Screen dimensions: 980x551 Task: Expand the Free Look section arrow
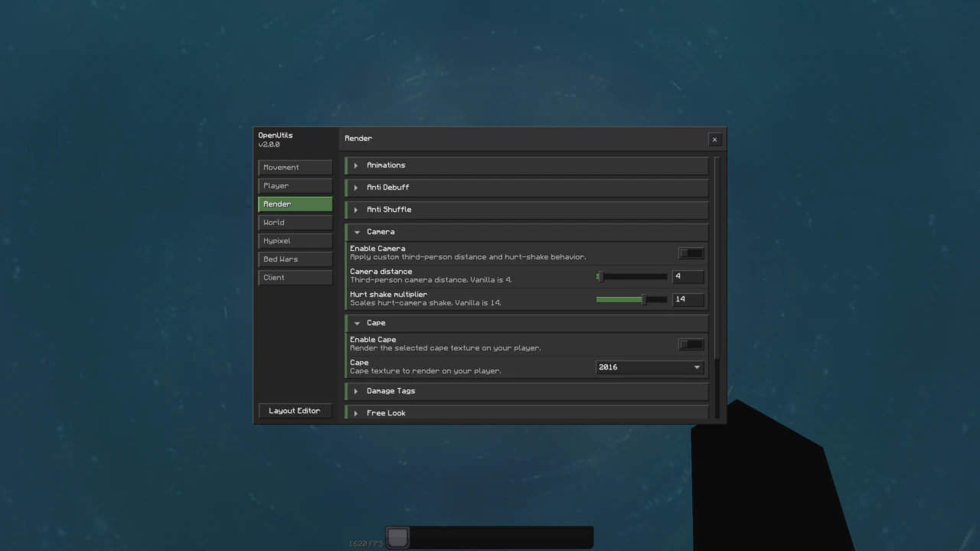(x=356, y=413)
